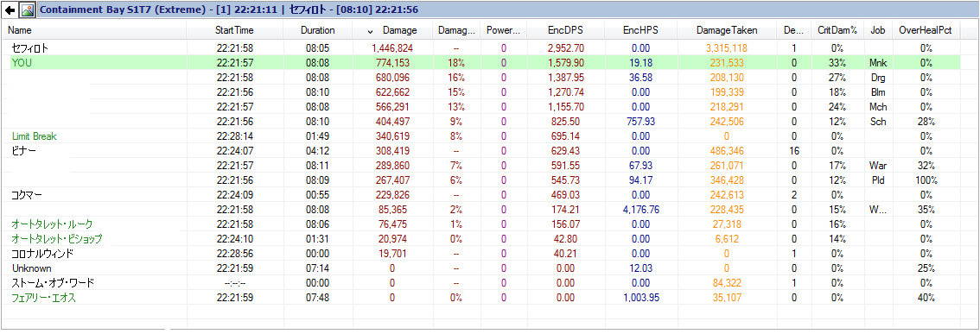The height and width of the screenshot is (334, 980).
Task: Click EncDPS value 1,579.90
Action: point(566,62)
